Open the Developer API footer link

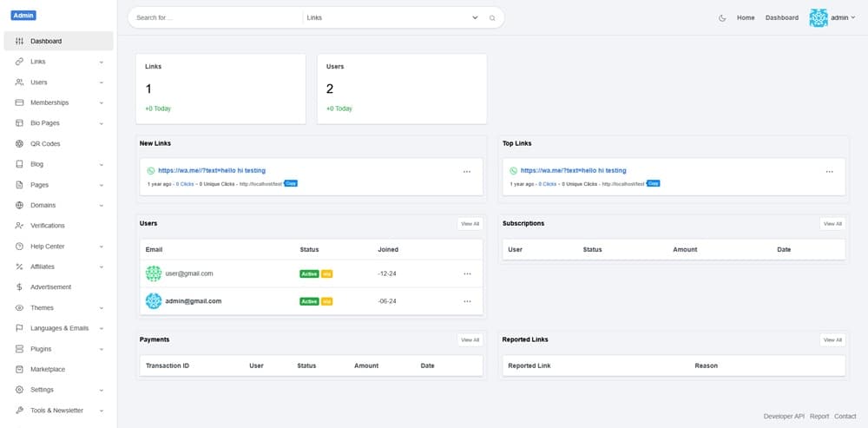pos(783,417)
